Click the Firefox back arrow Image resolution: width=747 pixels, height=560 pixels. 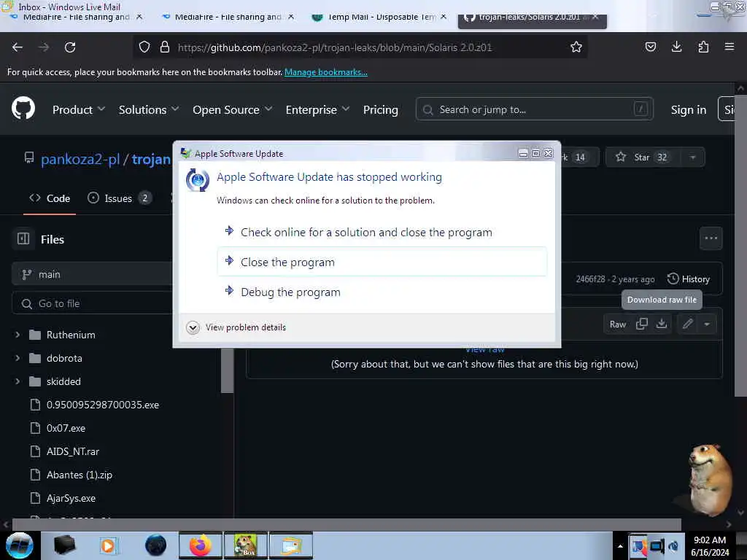pyautogui.click(x=18, y=47)
